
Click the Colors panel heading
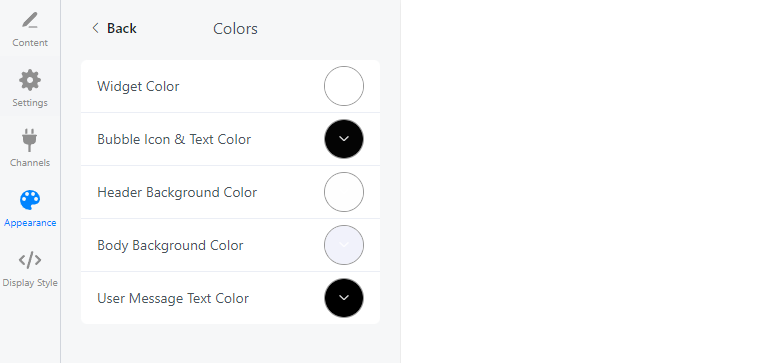(x=235, y=29)
